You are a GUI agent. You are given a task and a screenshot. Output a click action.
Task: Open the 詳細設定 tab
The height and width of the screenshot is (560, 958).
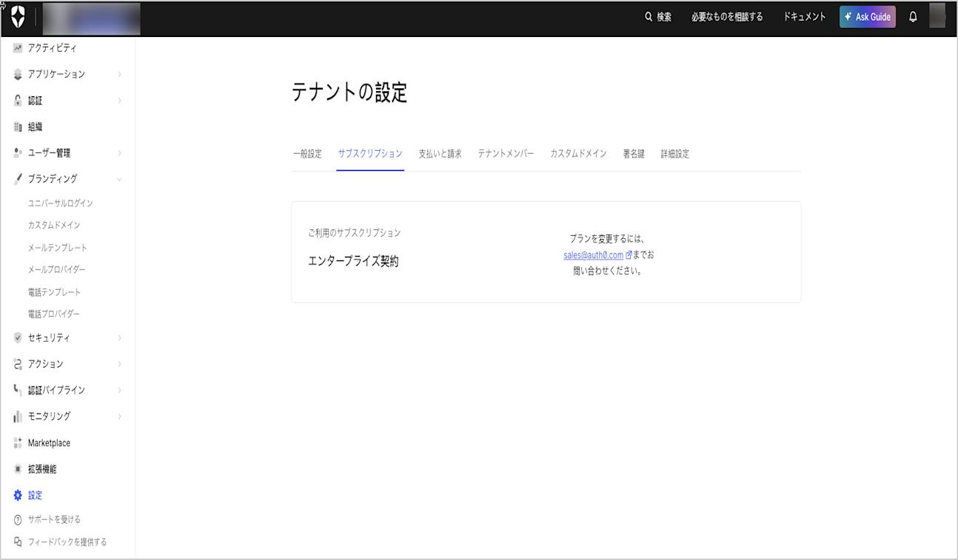click(x=674, y=154)
